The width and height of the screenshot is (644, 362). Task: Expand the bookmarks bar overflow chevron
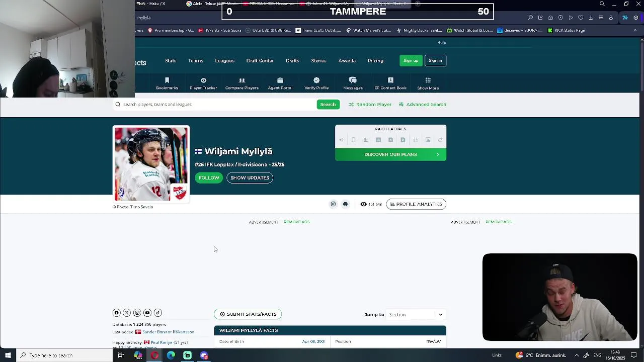[x=635, y=30]
